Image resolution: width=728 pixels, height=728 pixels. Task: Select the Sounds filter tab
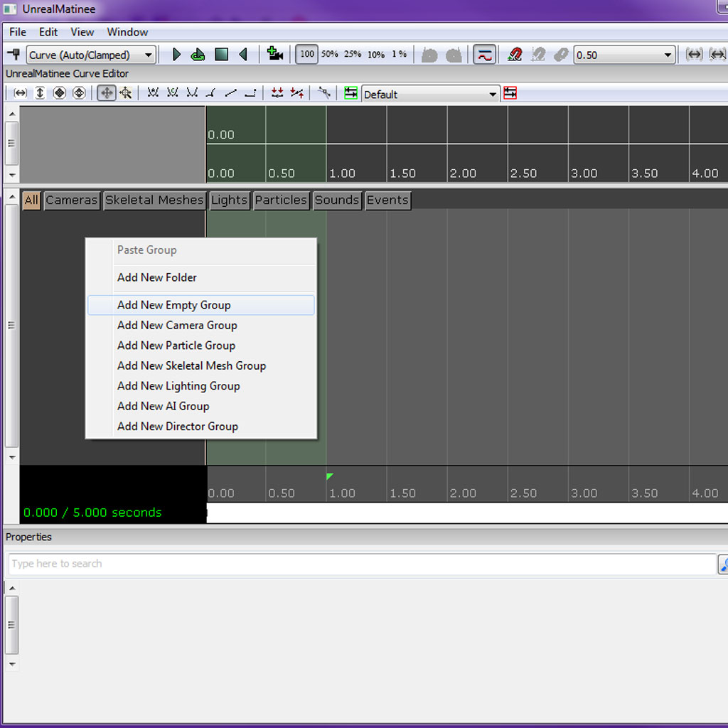click(337, 200)
